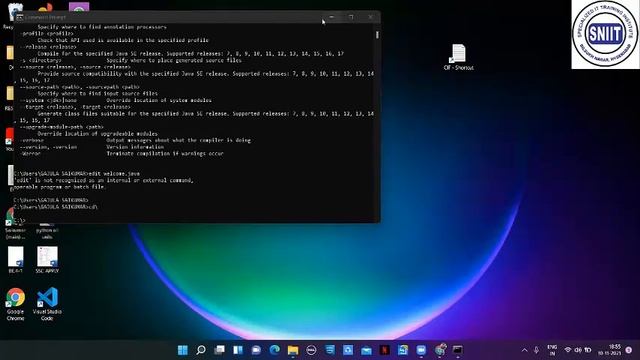Click the "'edit' is not recognized" error line

(x=104, y=180)
